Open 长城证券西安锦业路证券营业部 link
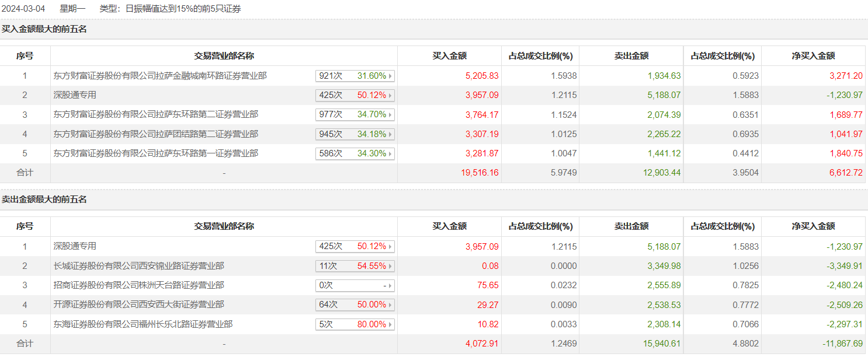This screenshot has width=868, height=357. tap(138, 266)
